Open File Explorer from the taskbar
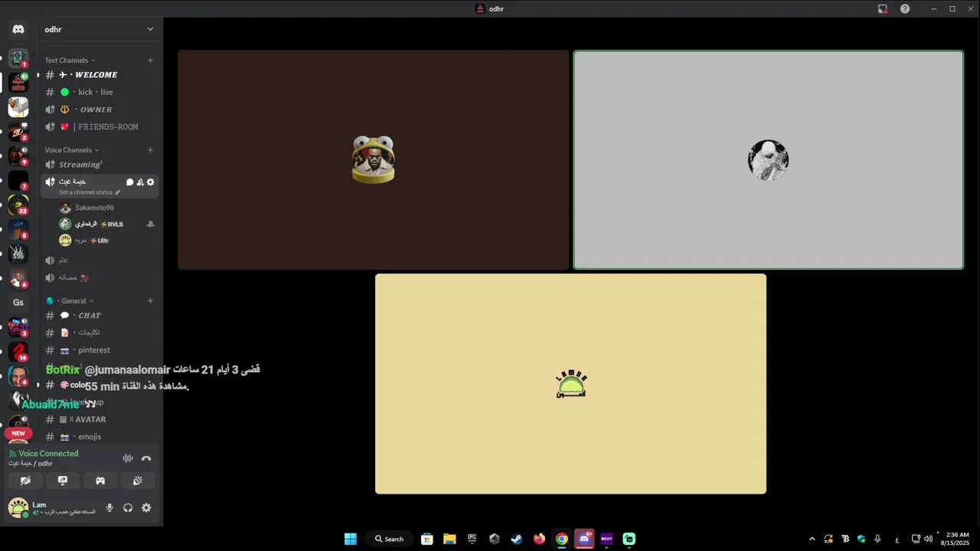980x551 pixels. point(449,539)
